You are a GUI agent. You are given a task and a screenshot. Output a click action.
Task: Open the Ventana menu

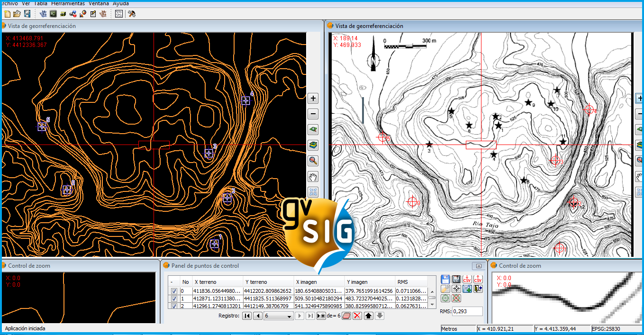pos(98,3)
